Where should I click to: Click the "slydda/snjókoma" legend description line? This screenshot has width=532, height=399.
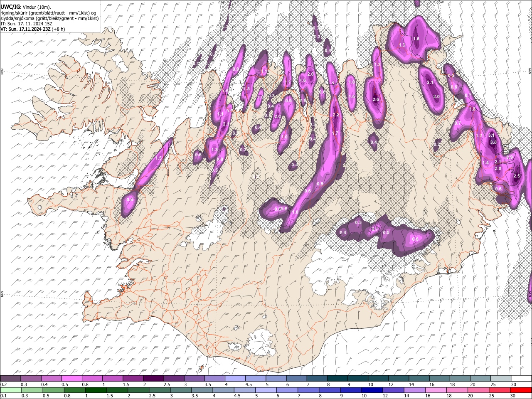(49, 18)
